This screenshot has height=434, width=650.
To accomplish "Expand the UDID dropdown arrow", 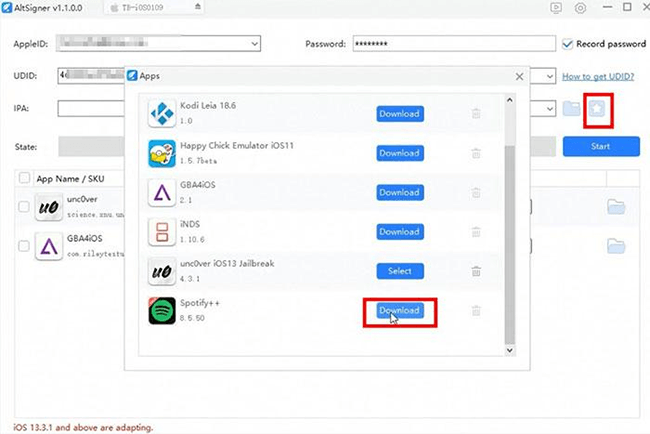I will tap(550, 76).
